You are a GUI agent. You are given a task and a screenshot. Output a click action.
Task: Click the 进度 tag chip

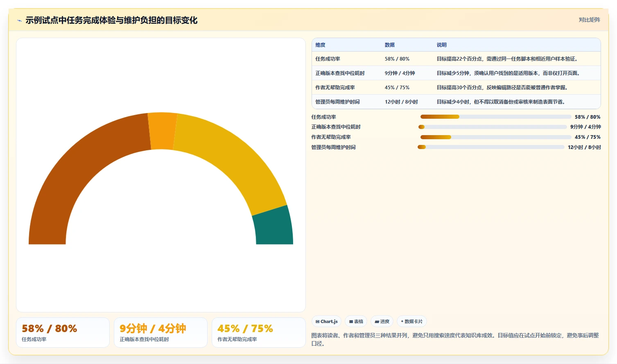(382, 321)
